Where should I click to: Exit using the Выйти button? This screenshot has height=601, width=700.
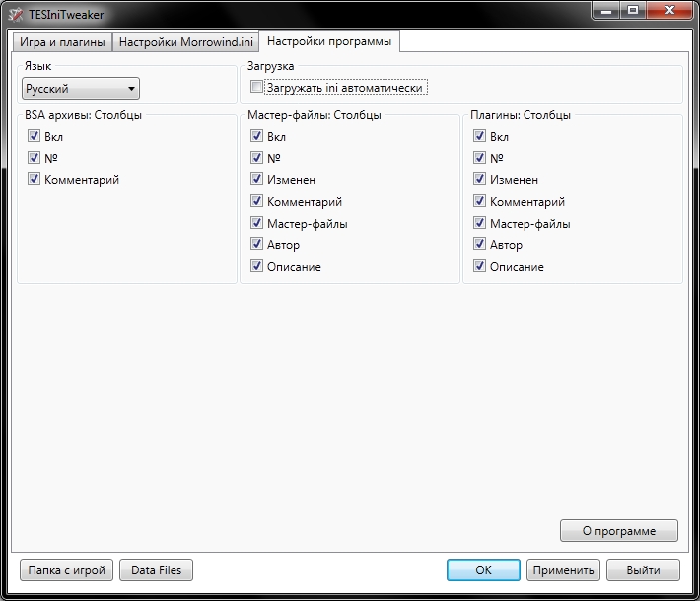[642, 570]
